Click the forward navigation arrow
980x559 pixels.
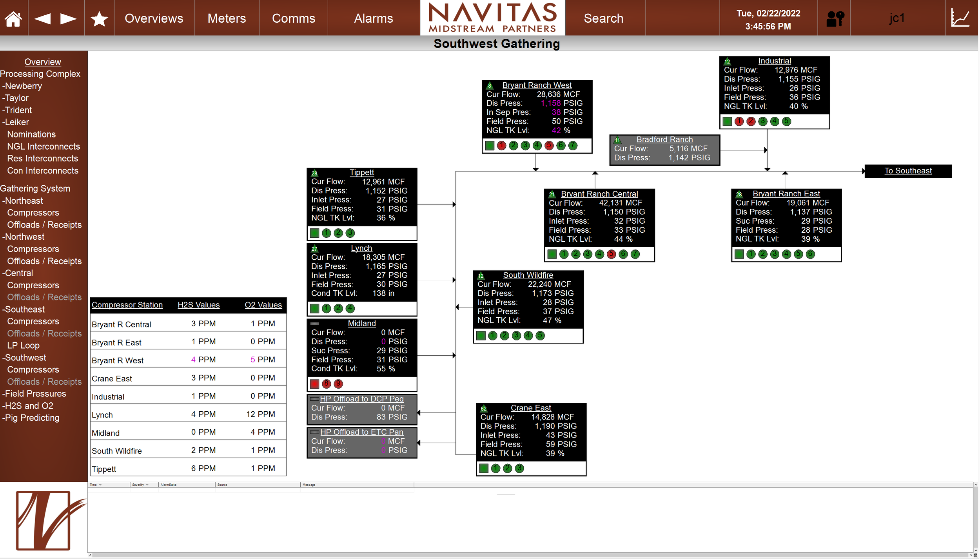click(69, 18)
